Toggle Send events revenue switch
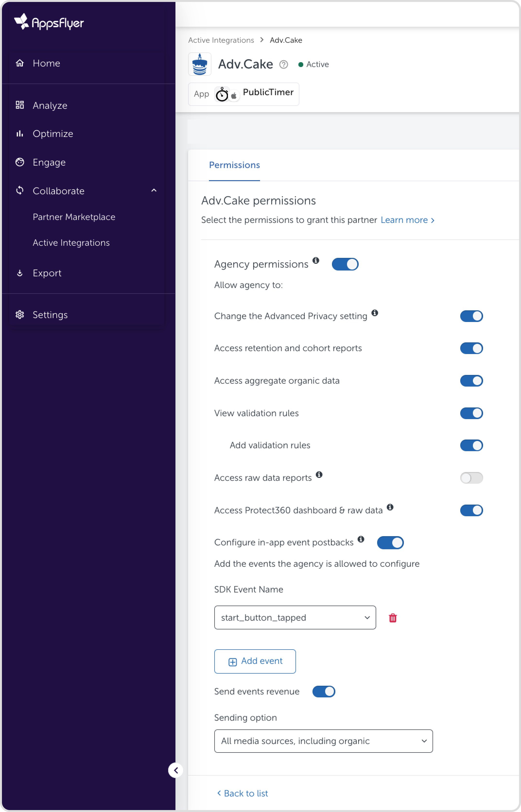The height and width of the screenshot is (812, 521). point(324,692)
